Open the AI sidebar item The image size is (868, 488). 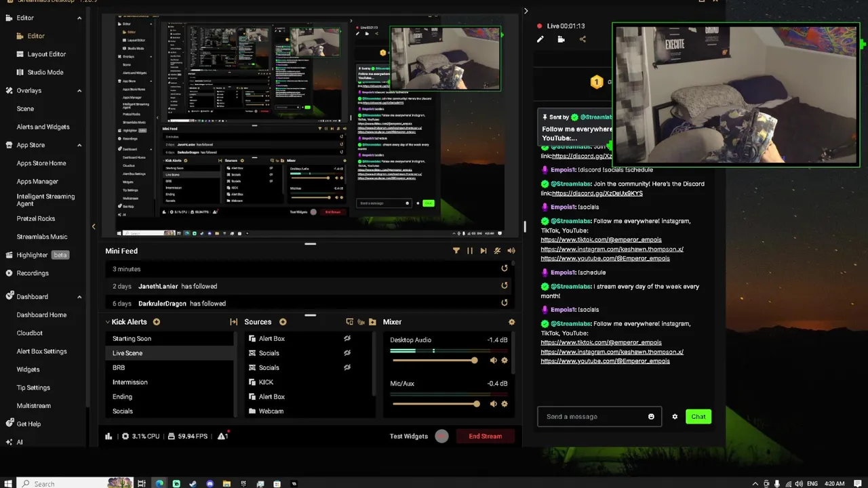(20, 442)
